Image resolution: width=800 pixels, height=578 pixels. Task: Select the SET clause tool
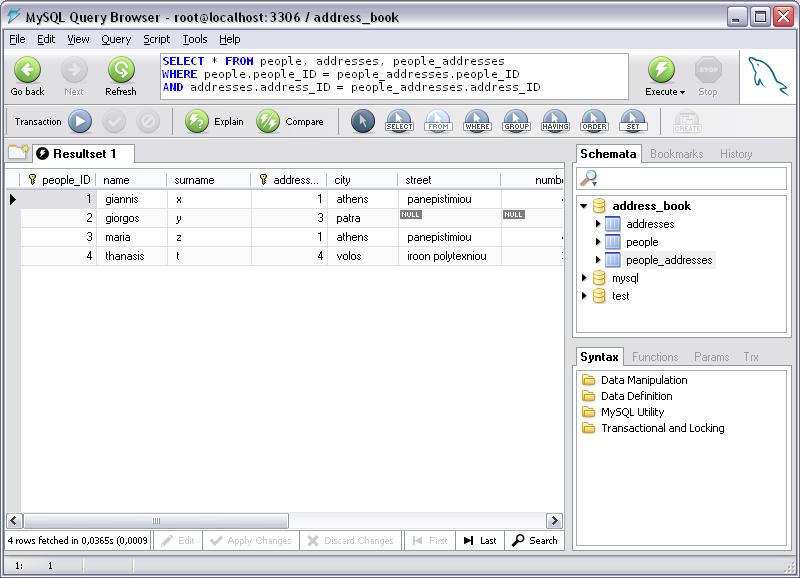point(633,121)
